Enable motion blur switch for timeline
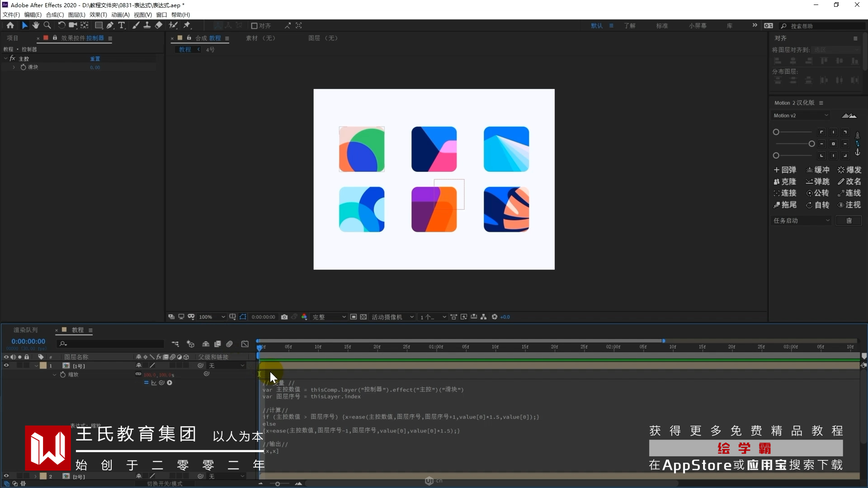This screenshot has height=488, width=868. point(229,344)
